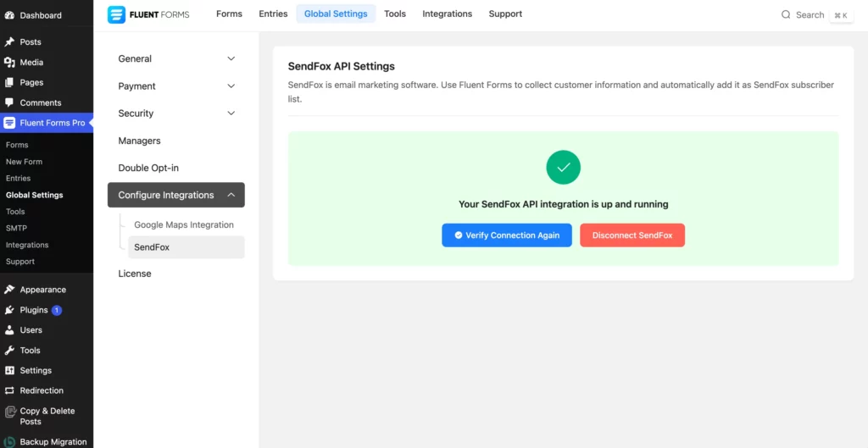Click the green success checkmark icon
868x448 pixels.
[x=563, y=167]
